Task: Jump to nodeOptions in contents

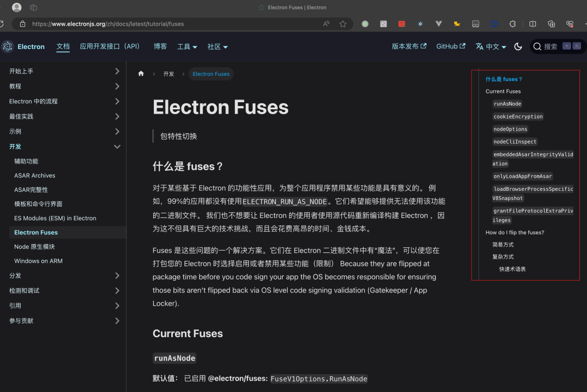Action: pos(510,129)
